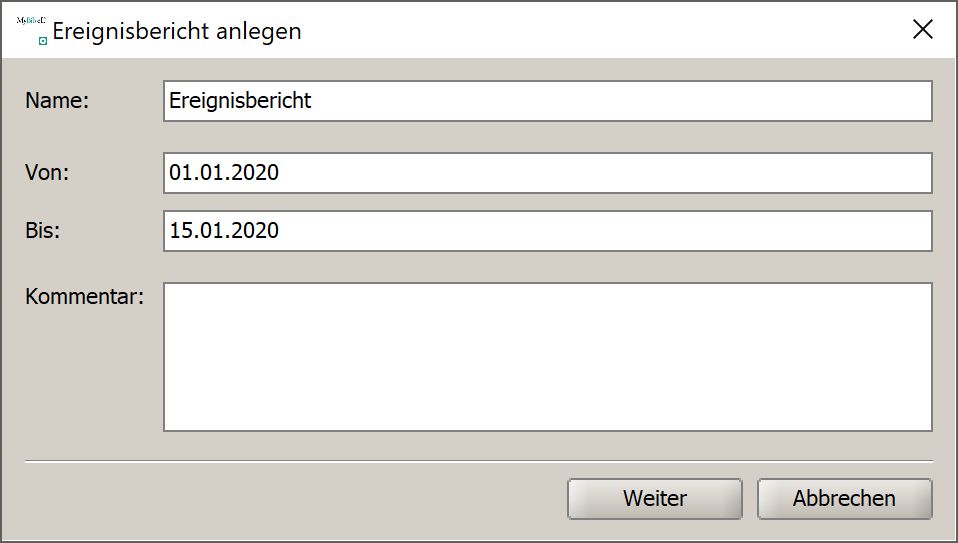Click the app icon in the title bar
The image size is (958, 543).
point(32,30)
